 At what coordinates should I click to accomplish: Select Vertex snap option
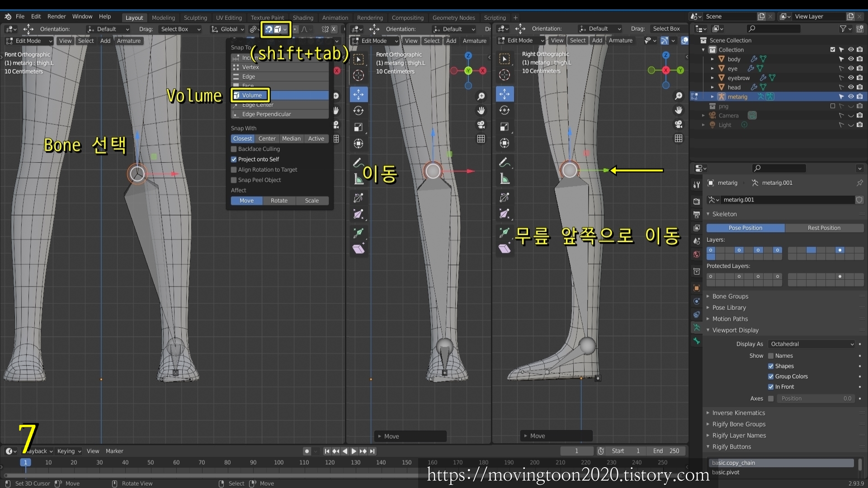click(x=280, y=67)
